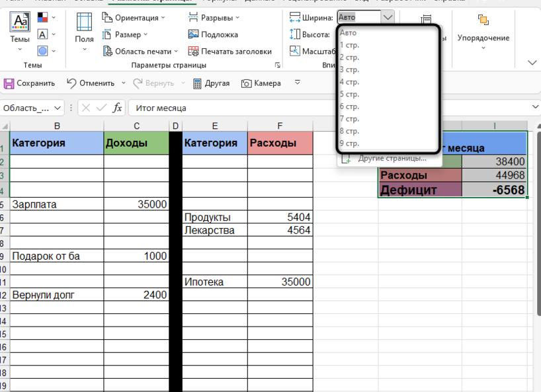Click the Camera (Камера) tool
541x392 pixels.
coord(261,83)
